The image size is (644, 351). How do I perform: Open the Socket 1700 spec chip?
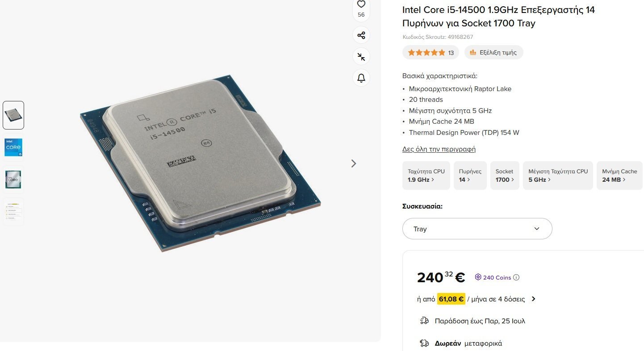pos(505,175)
